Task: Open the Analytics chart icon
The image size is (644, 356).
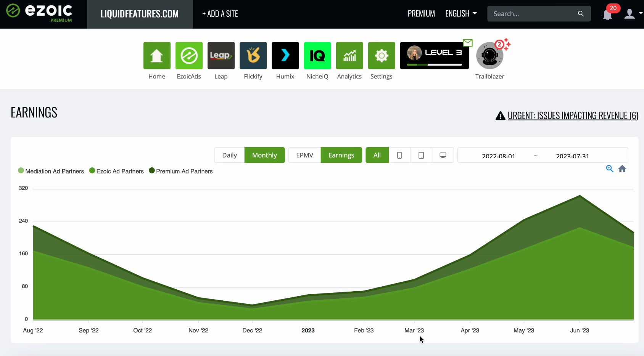Action: (x=349, y=56)
